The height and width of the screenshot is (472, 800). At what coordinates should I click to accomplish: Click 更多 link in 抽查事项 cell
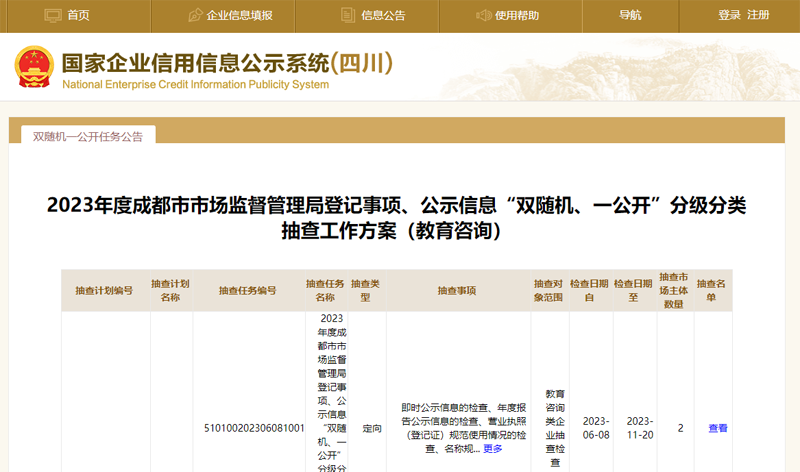click(x=493, y=449)
